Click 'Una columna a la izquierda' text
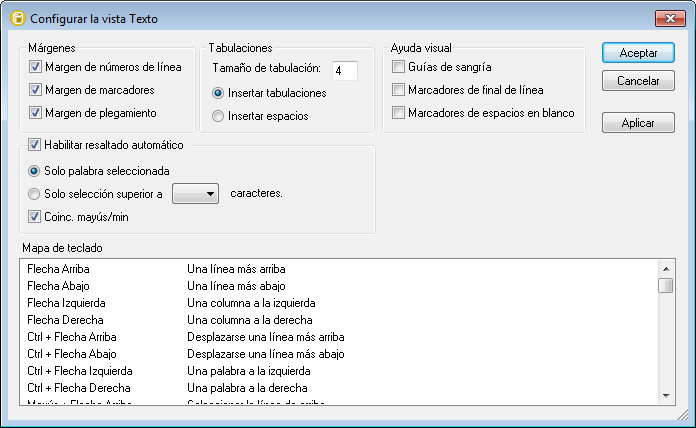696x428 pixels. click(251, 303)
